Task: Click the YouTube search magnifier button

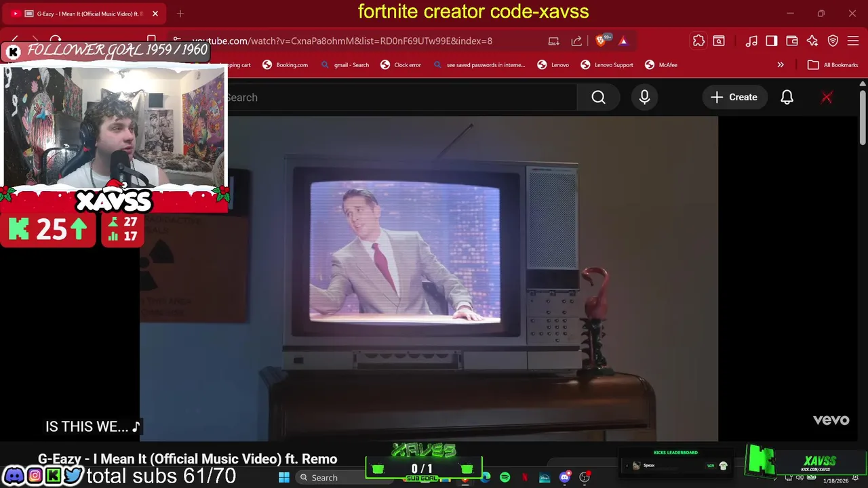Action: pos(598,98)
